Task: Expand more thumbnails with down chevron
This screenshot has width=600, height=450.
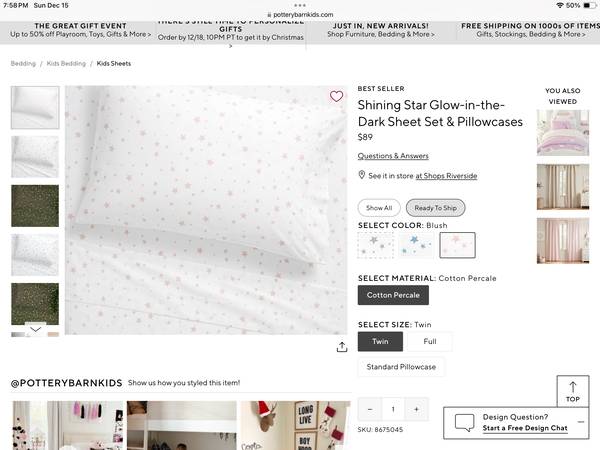Action: click(36, 329)
